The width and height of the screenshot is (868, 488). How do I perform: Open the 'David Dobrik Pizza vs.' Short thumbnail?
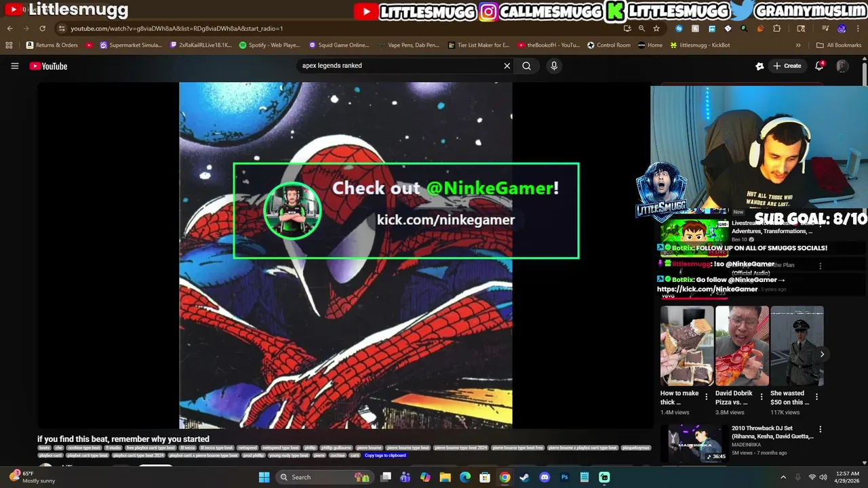[x=742, y=346]
